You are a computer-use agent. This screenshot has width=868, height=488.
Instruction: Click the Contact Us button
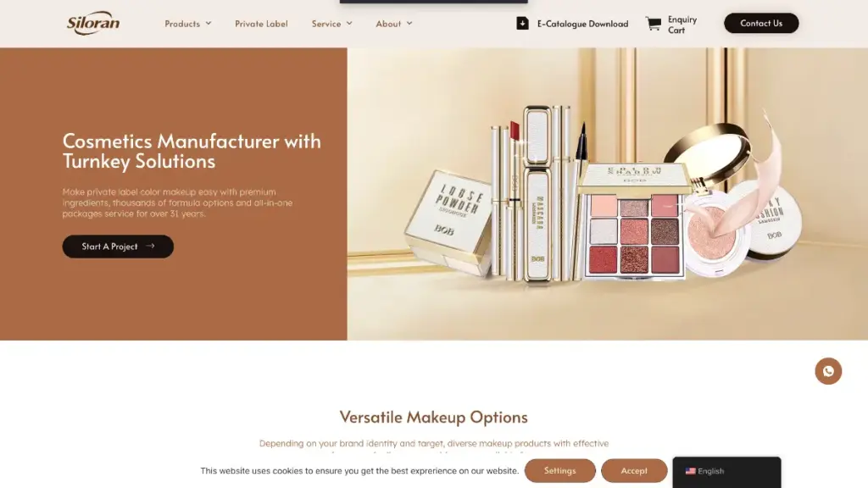[x=761, y=23]
